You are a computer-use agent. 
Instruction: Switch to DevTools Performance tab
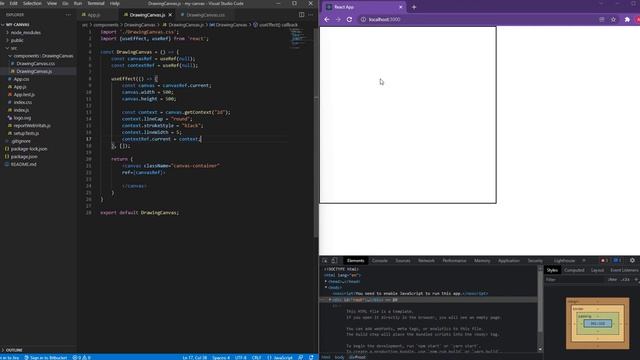(454, 260)
